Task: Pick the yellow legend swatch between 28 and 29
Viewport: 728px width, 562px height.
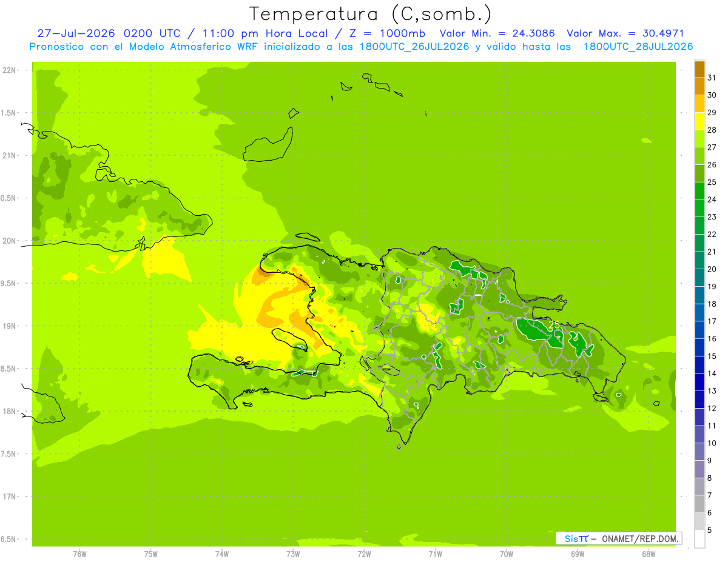Action: (x=699, y=121)
